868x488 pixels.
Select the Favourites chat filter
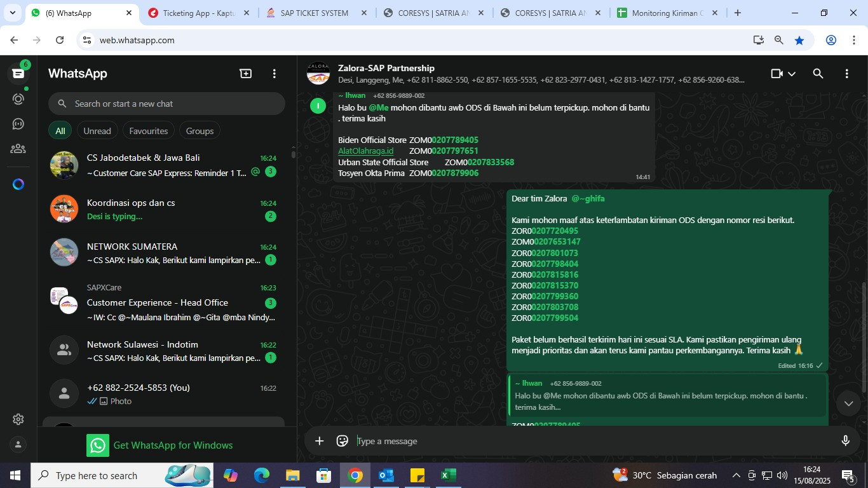pos(149,131)
